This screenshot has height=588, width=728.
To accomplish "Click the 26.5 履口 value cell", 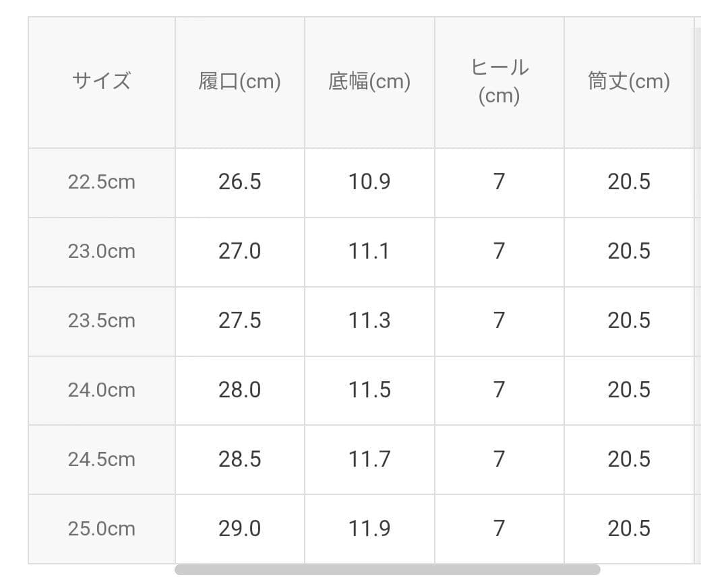I will (240, 183).
